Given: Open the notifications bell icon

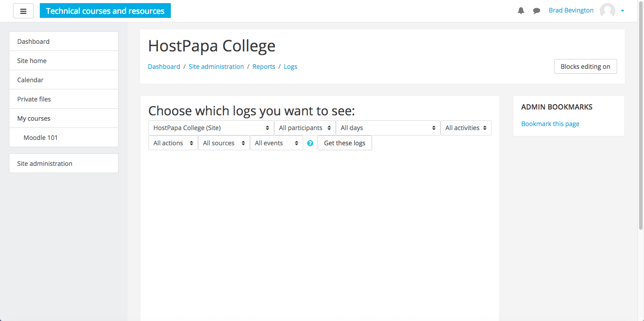Looking at the screenshot, I should tap(521, 11).
